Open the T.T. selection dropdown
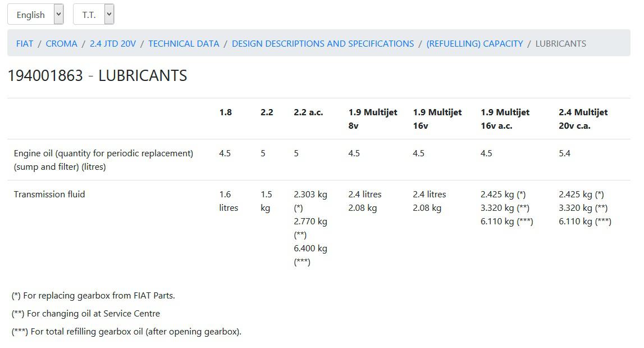644x348 pixels. tap(93, 15)
